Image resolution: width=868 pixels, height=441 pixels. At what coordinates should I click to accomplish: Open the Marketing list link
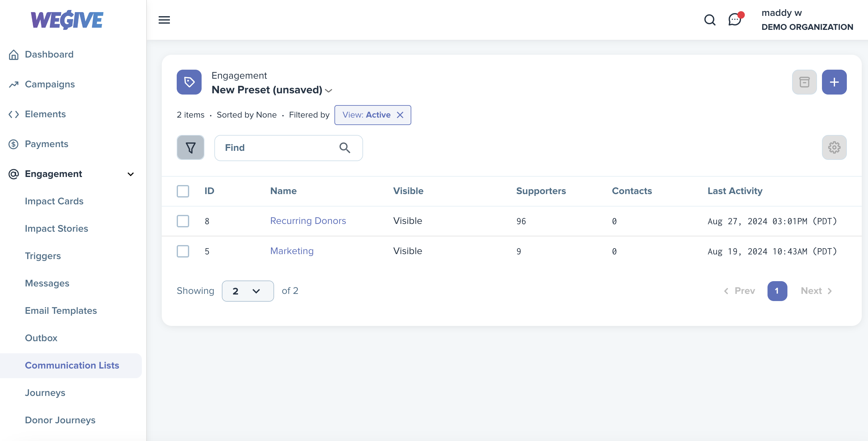[x=292, y=251]
